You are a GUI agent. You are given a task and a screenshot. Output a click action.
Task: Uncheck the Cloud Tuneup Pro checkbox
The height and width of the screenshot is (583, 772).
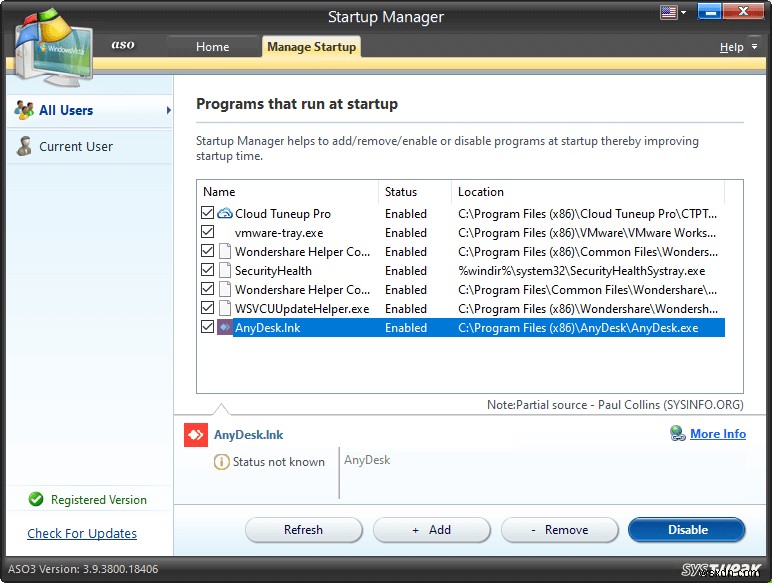point(207,213)
